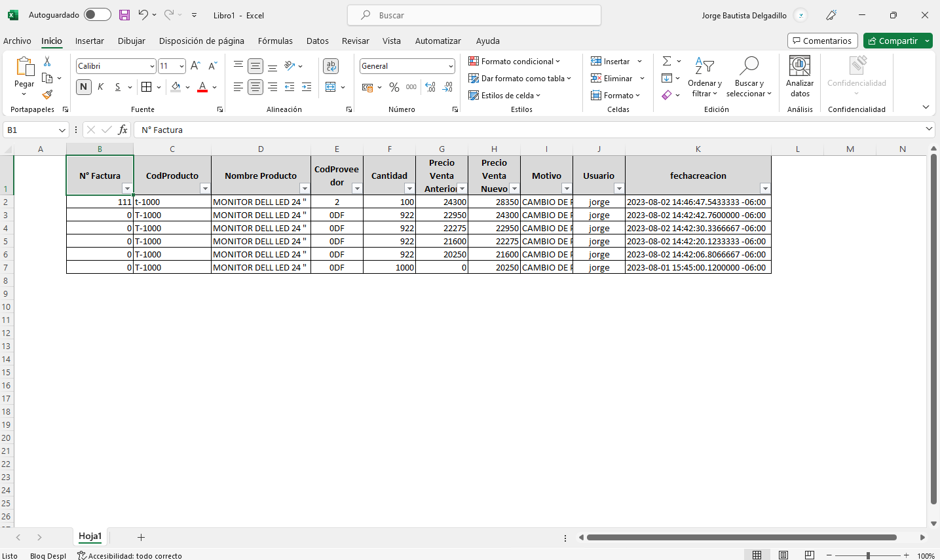
Task: Click the insert function fx icon
Action: click(122, 130)
